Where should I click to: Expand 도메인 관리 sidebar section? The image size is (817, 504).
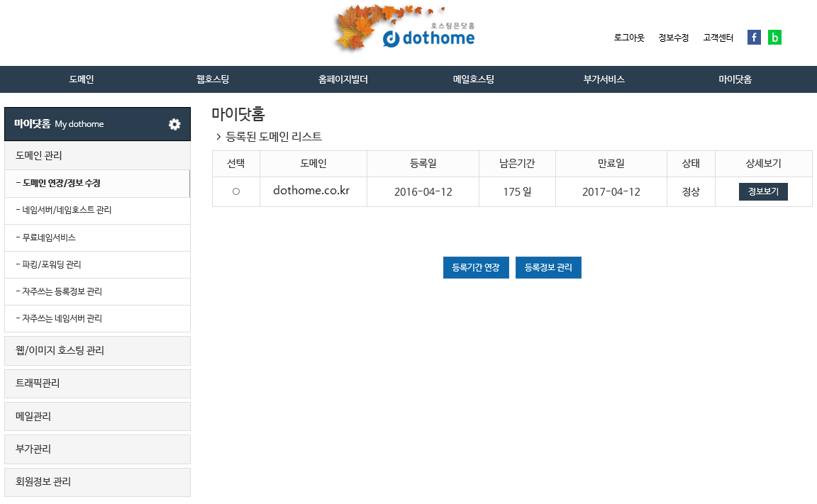97,155
